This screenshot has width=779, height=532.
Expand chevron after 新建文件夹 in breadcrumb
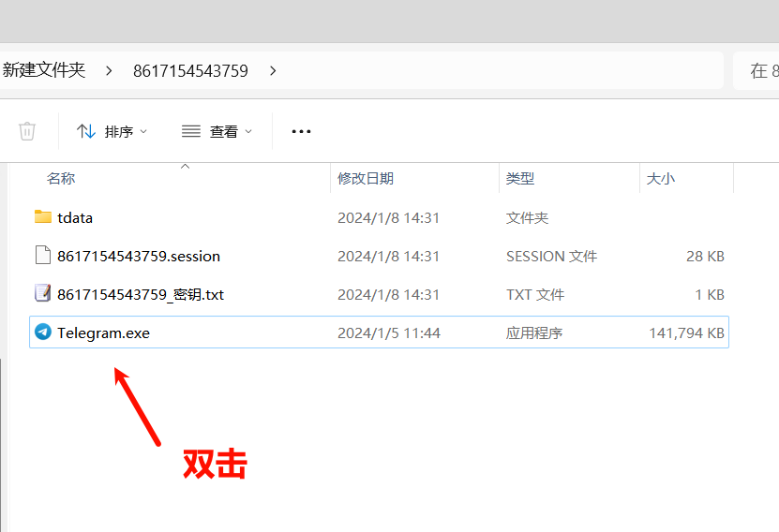(x=109, y=70)
